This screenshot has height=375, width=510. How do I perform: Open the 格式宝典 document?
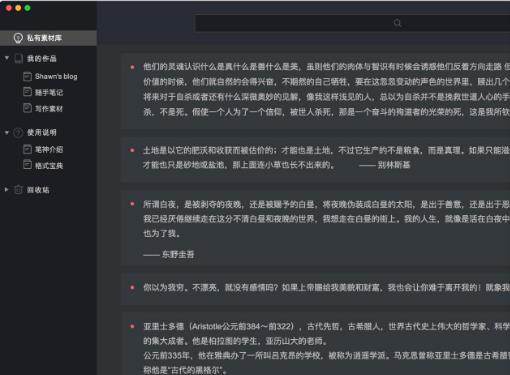point(49,166)
